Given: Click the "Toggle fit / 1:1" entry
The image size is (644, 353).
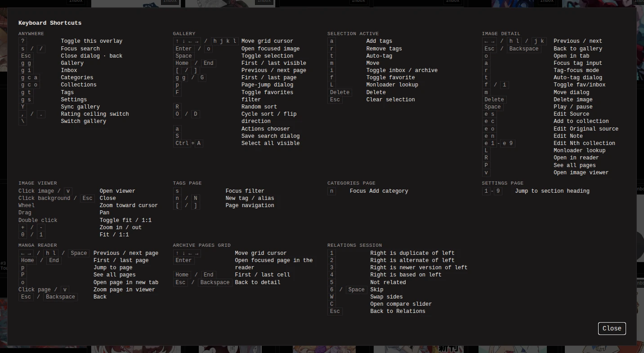Looking at the screenshot, I should [125, 220].
